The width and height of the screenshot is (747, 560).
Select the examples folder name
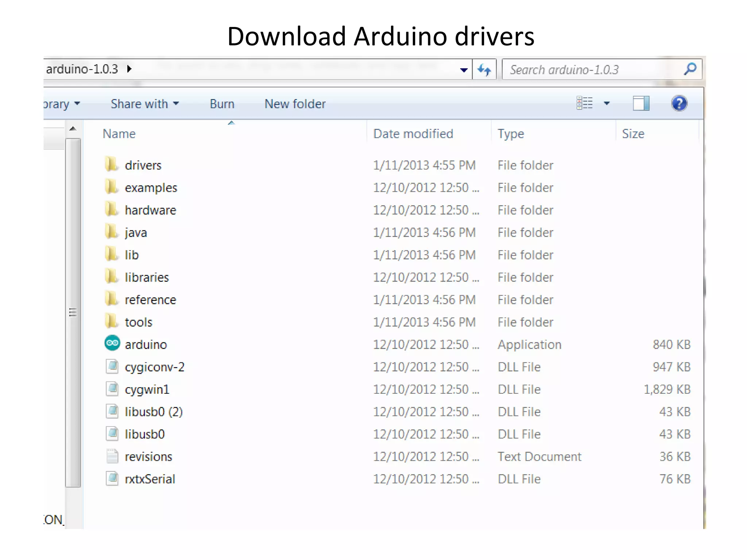point(151,188)
